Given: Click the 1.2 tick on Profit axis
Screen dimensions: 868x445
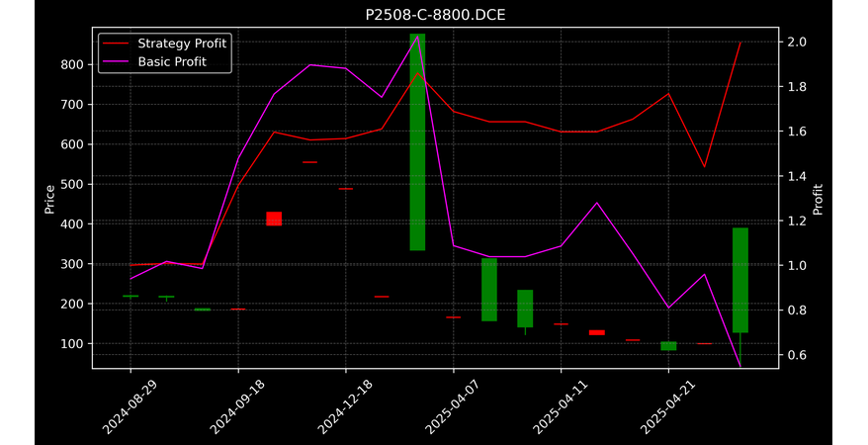Looking at the screenshot, I should click(x=796, y=222).
